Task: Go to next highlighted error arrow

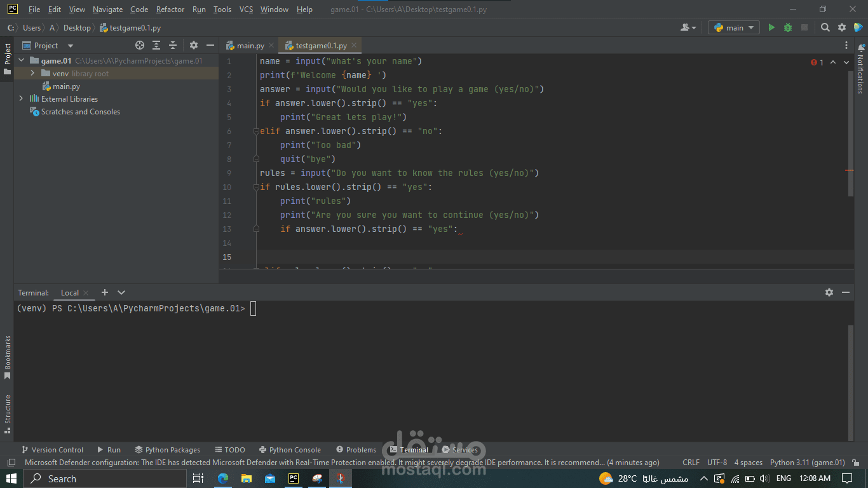Action: 846,62
